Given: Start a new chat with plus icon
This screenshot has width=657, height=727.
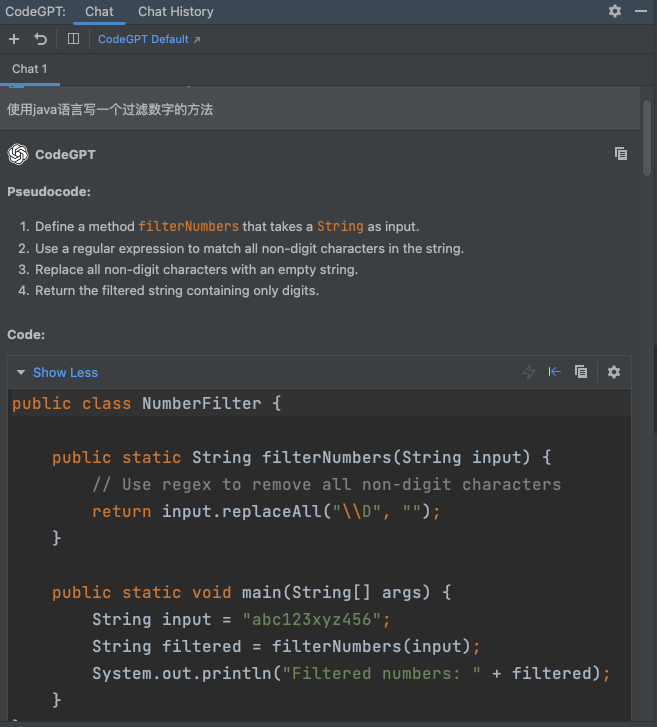Looking at the screenshot, I should pos(14,39).
